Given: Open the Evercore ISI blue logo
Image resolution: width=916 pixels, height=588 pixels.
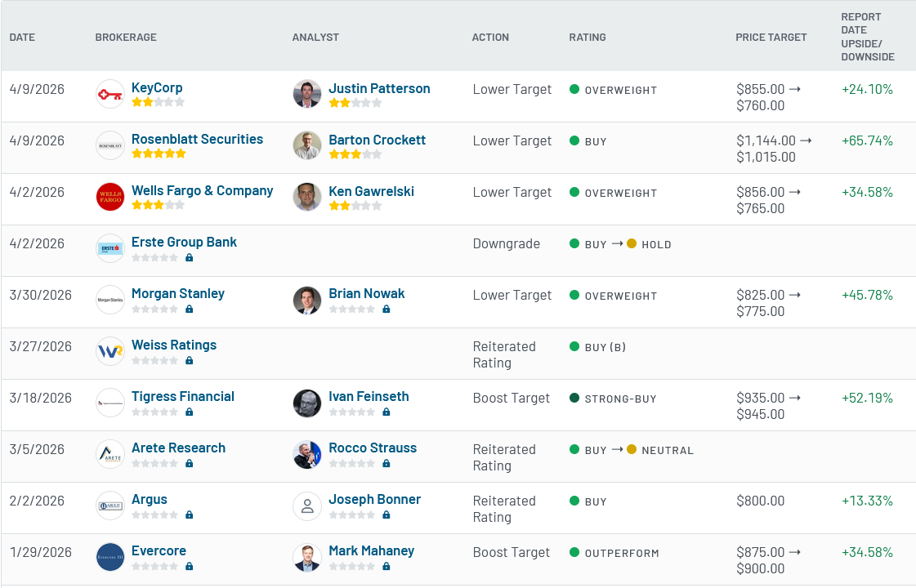Looking at the screenshot, I should [x=109, y=556].
